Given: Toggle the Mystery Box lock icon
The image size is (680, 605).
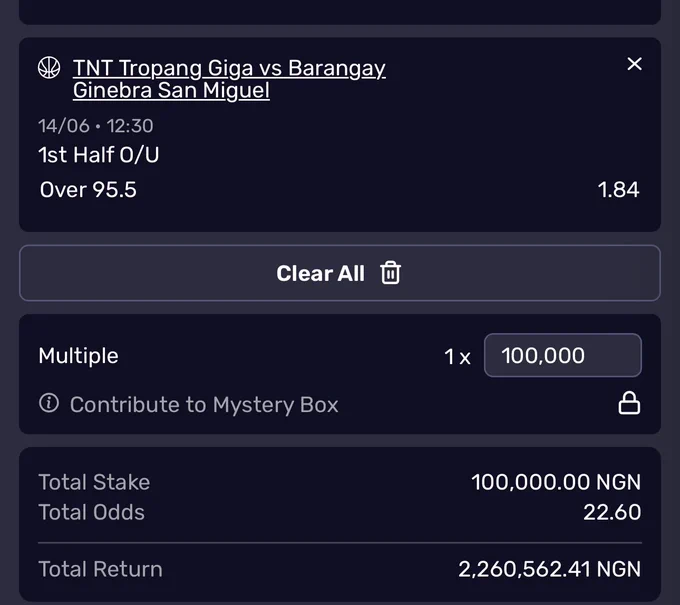Looking at the screenshot, I should (x=629, y=403).
